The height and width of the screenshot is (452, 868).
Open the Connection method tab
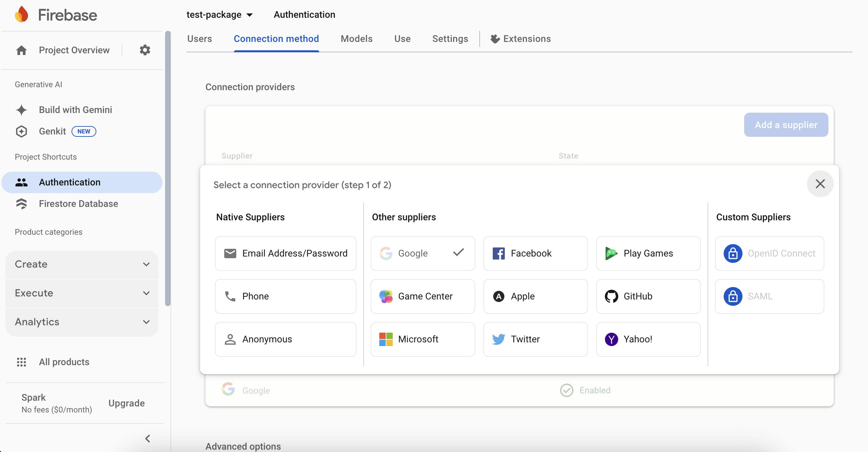(x=276, y=39)
